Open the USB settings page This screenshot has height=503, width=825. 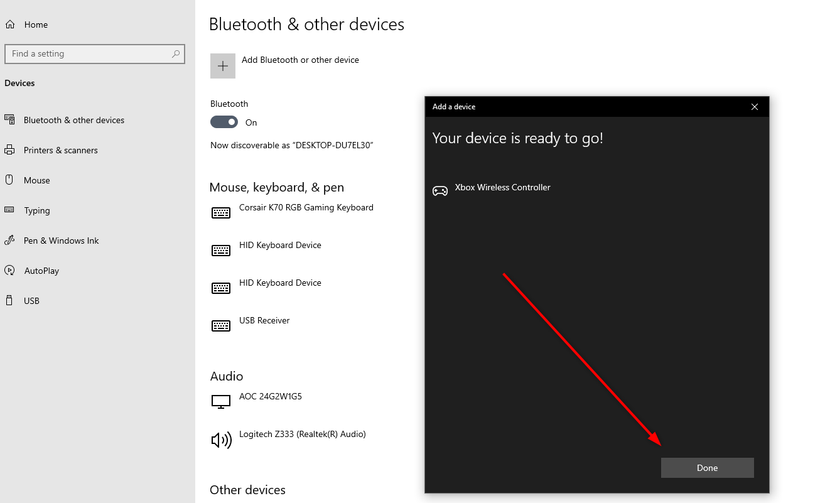[32, 301]
